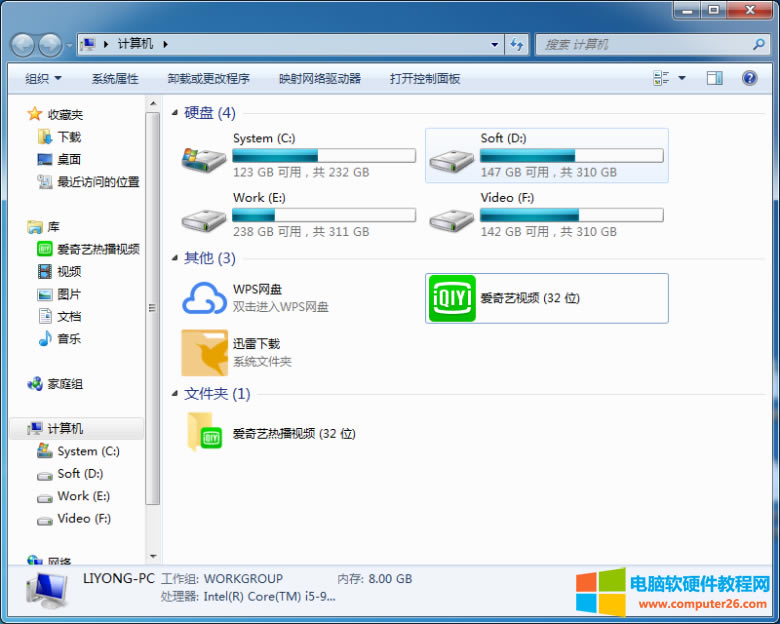Click 卸载或更改程序 in the toolbar
This screenshot has height=624, width=780.
208,78
